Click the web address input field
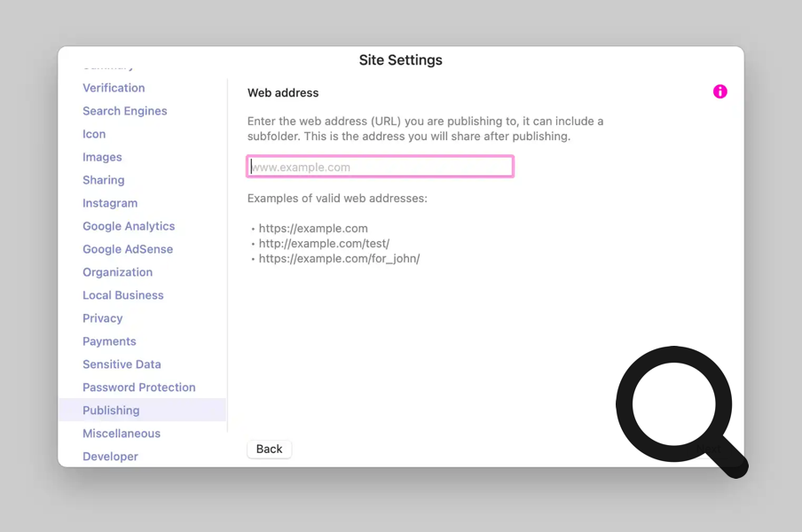 (x=380, y=167)
